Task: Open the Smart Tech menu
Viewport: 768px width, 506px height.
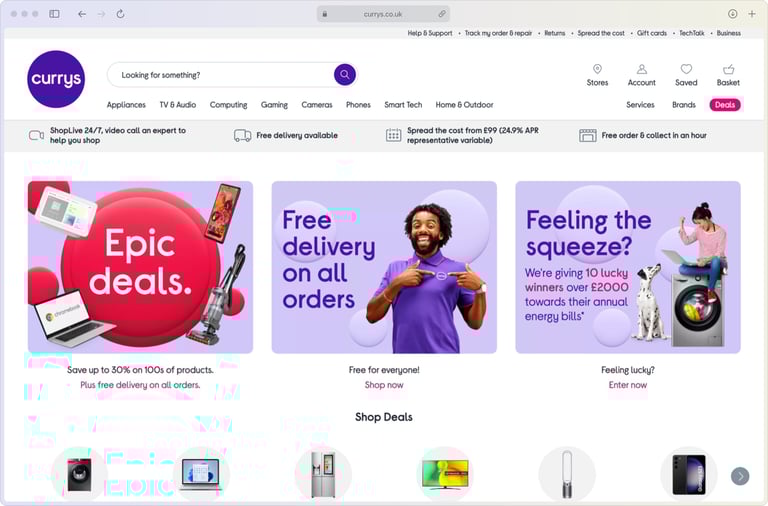Action: 403,105
